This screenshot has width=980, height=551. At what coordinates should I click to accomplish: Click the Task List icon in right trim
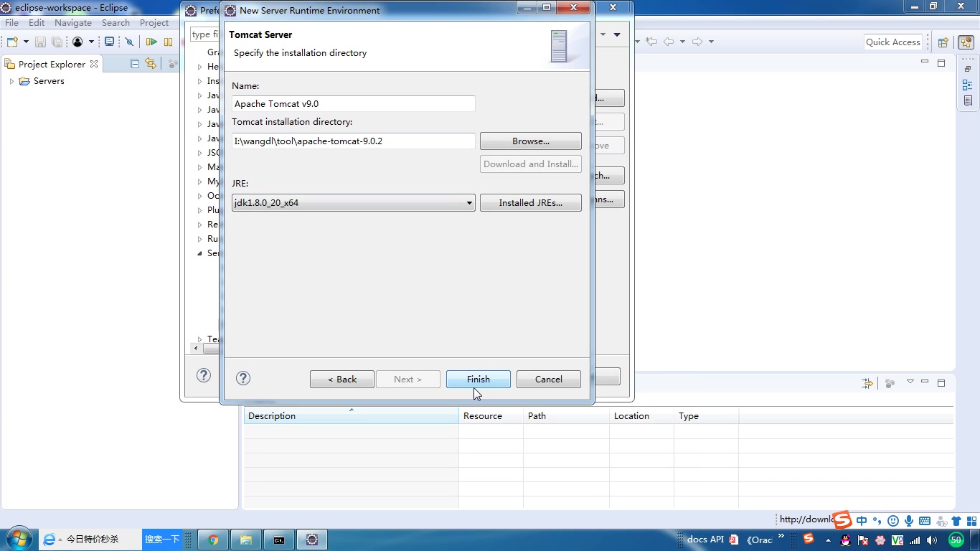(968, 101)
